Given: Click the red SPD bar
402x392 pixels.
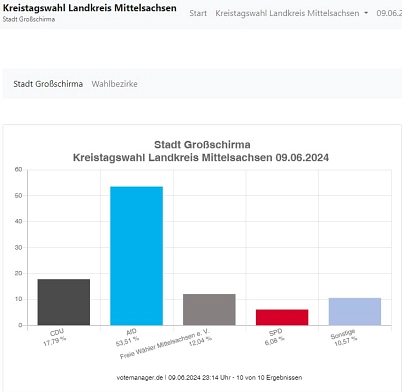Looking at the screenshot, I should coord(282,317).
